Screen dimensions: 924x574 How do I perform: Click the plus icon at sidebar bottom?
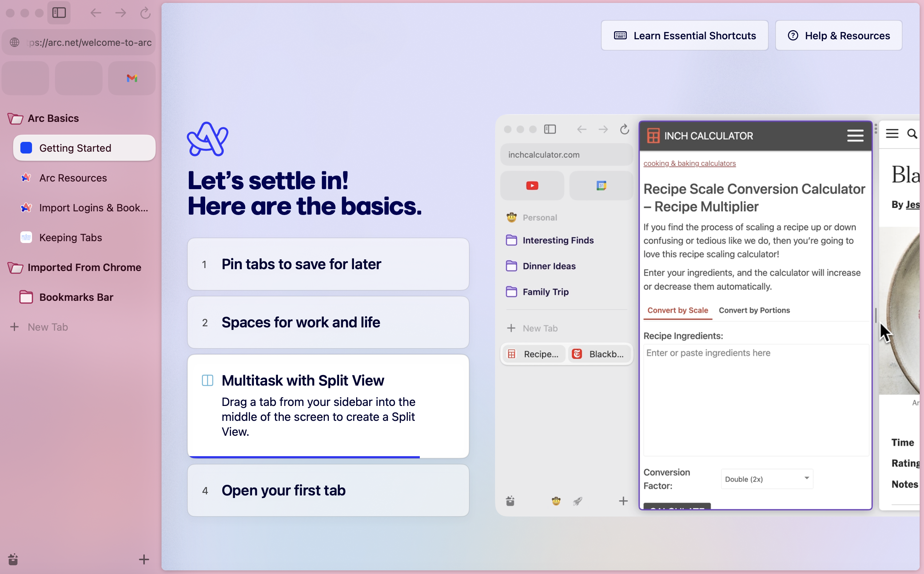(x=144, y=559)
